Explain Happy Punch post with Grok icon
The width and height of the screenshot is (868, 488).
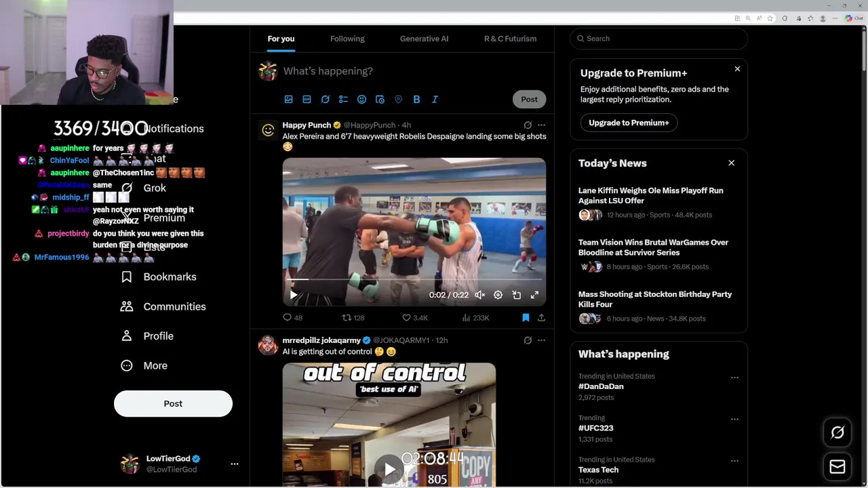tap(528, 125)
